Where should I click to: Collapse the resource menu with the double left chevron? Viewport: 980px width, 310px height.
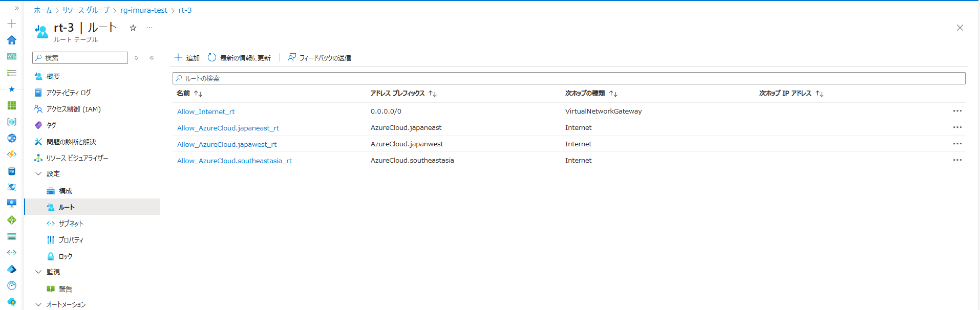[152, 58]
